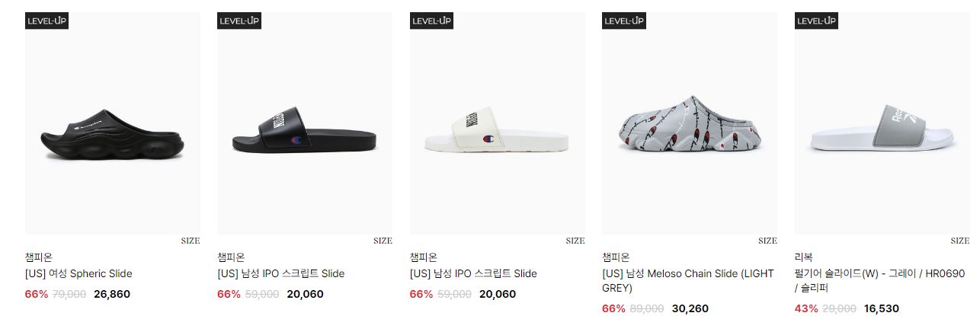
Task: Show SIZE options under white IPO Slide
Action: point(575,241)
